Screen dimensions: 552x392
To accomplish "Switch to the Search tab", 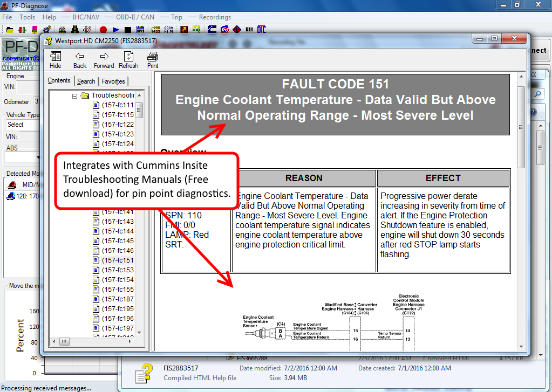I will (x=86, y=81).
